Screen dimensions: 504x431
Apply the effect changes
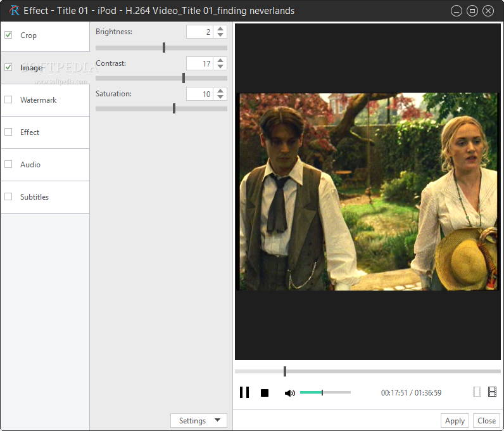[x=455, y=421]
